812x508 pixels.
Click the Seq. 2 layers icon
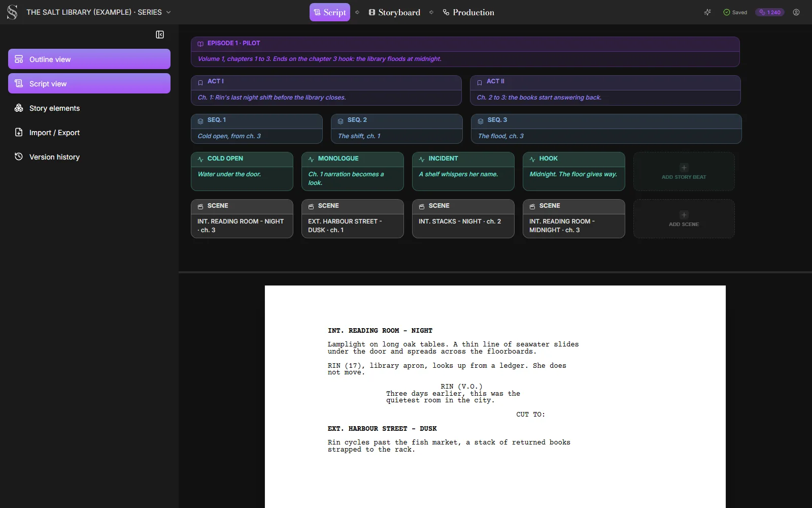click(341, 120)
